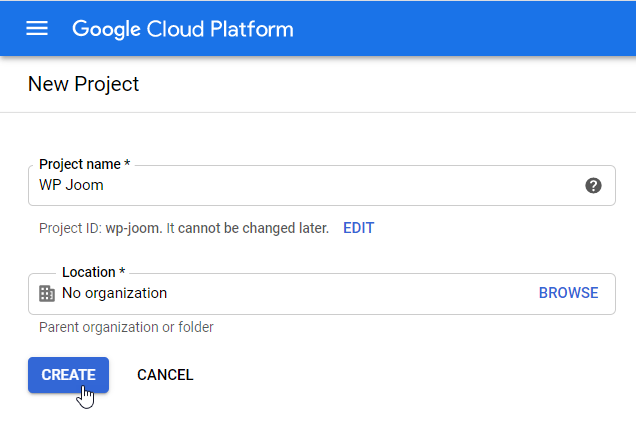Click the Google Cloud Platform title
This screenshot has width=636, height=424.
pyautogui.click(x=183, y=28)
